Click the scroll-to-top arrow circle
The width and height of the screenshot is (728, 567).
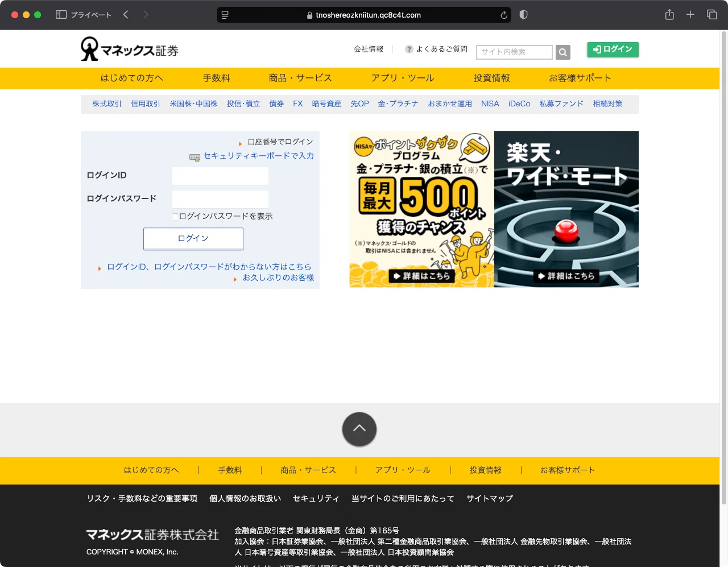pyautogui.click(x=359, y=429)
